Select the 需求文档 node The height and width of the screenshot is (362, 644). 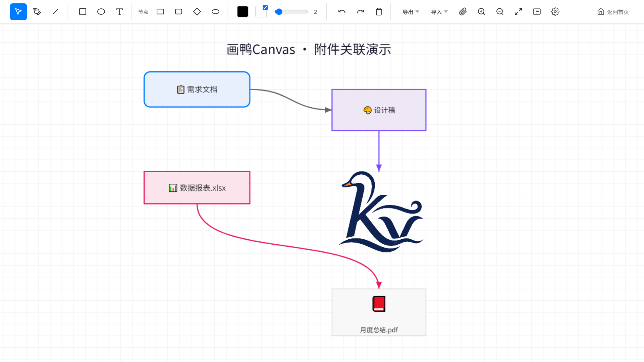coord(197,89)
